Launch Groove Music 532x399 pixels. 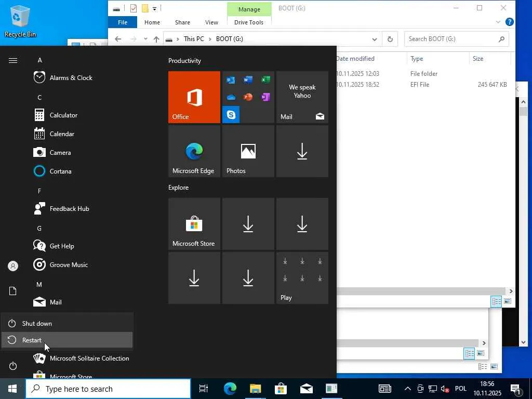(x=61, y=264)
